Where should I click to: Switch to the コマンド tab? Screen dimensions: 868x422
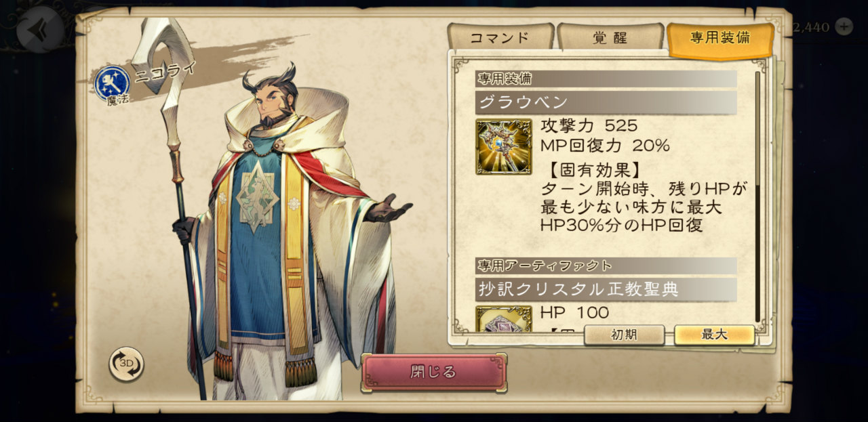click(x=500, y=37)
